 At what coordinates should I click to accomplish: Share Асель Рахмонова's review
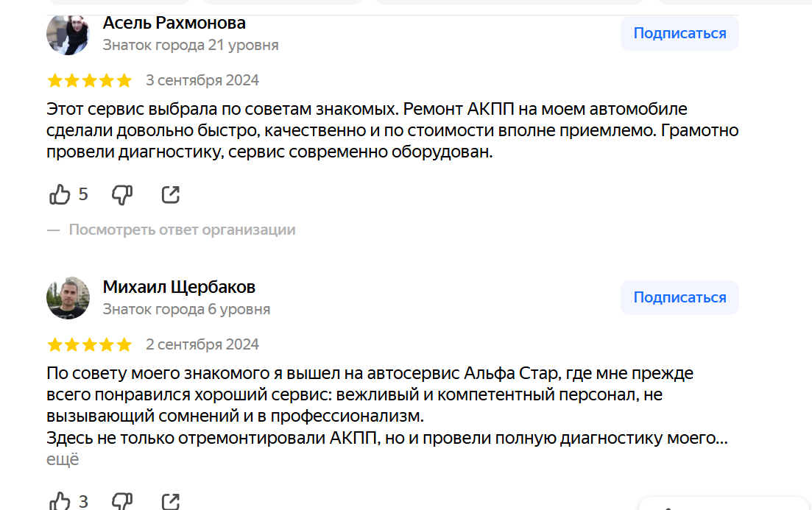(x=170, y=195)
